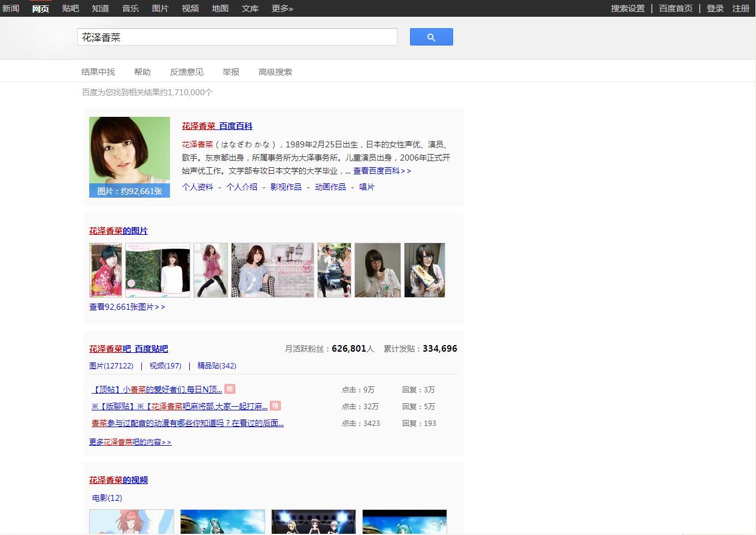Viewport: 756px width, 535px height.
Task: Click the "箱" badge on the 版聊贴 post
Action: pos(275,406)
